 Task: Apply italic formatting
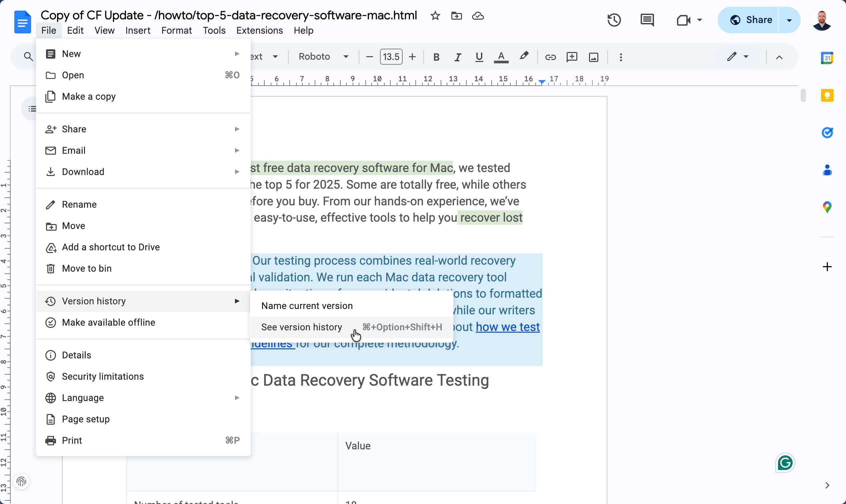tap(457, 57)
